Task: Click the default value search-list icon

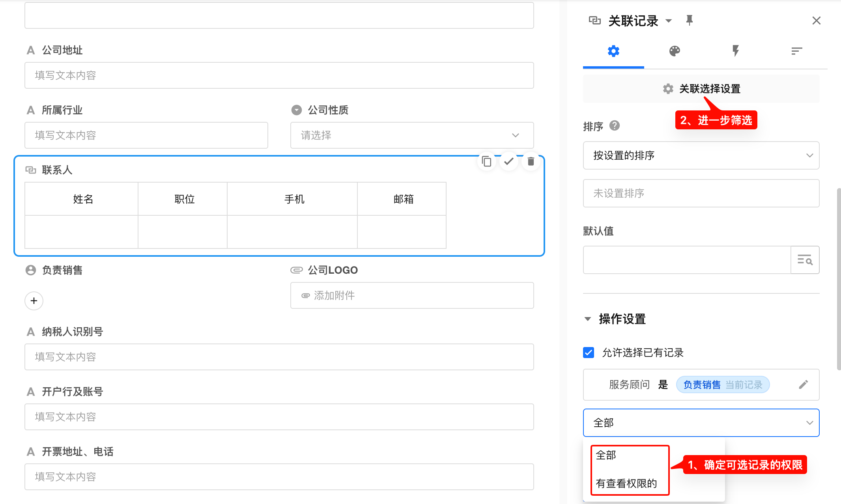Action: click(x=805, y=260)
